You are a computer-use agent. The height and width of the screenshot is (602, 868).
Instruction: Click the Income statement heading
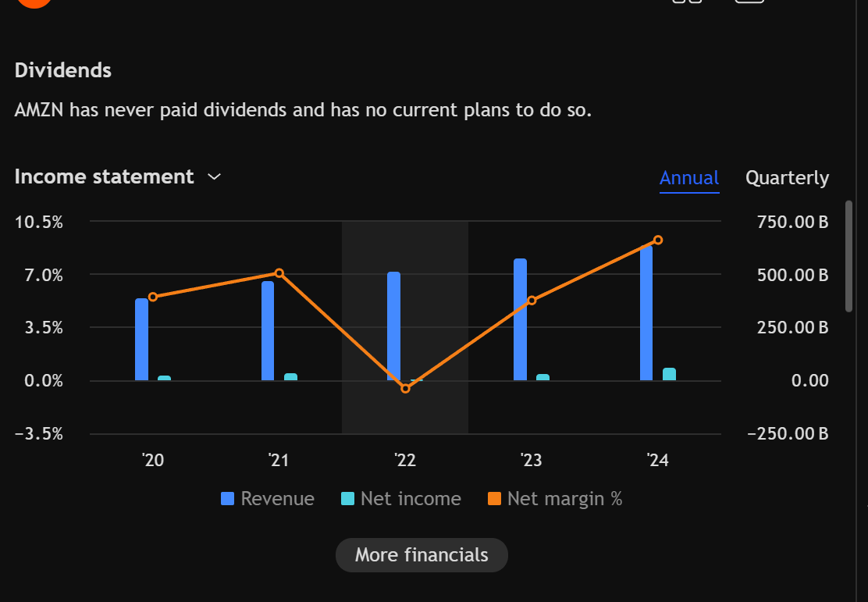(104, 176)
